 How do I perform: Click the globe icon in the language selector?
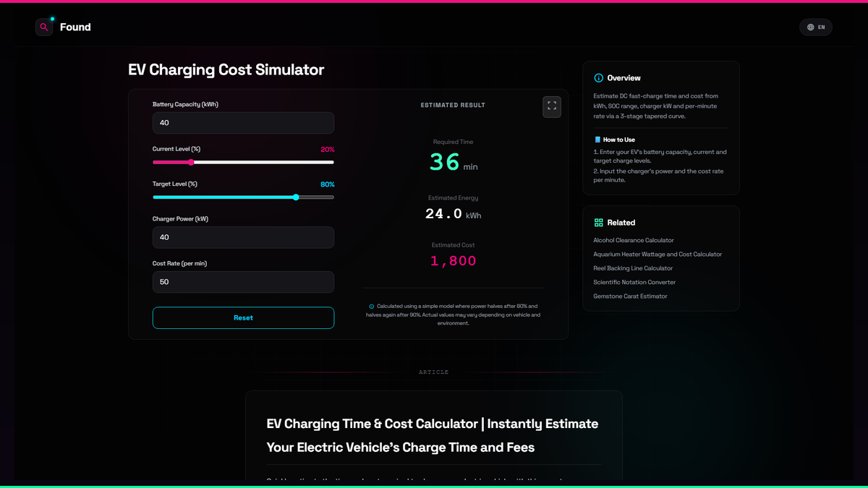click(x=811, y=27)
